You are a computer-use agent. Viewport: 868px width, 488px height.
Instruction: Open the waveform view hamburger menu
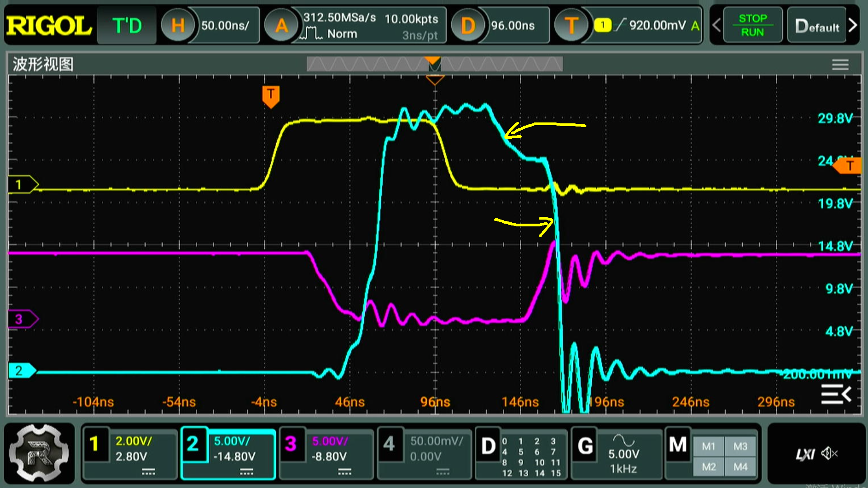point(840,65)
